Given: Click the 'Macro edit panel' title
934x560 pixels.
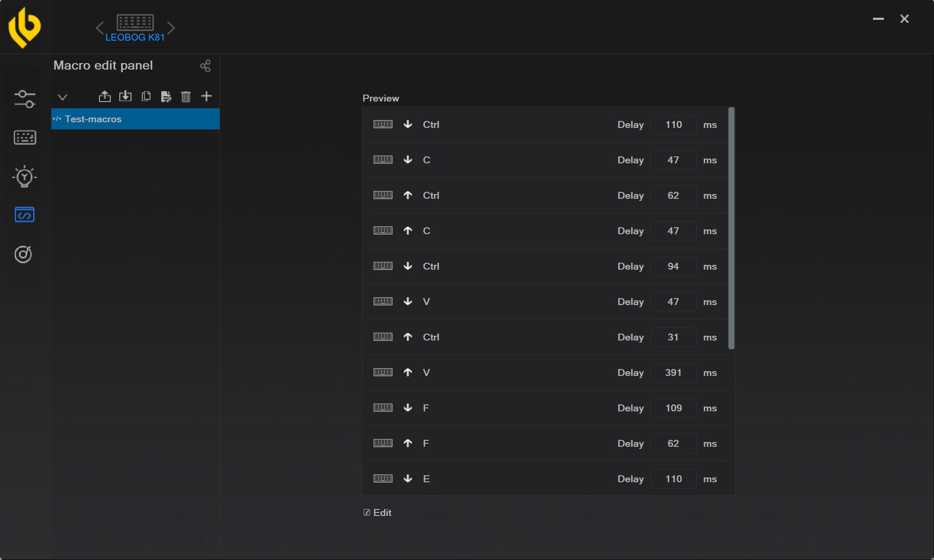Looking at the screenshot, I should pos(103,65).
